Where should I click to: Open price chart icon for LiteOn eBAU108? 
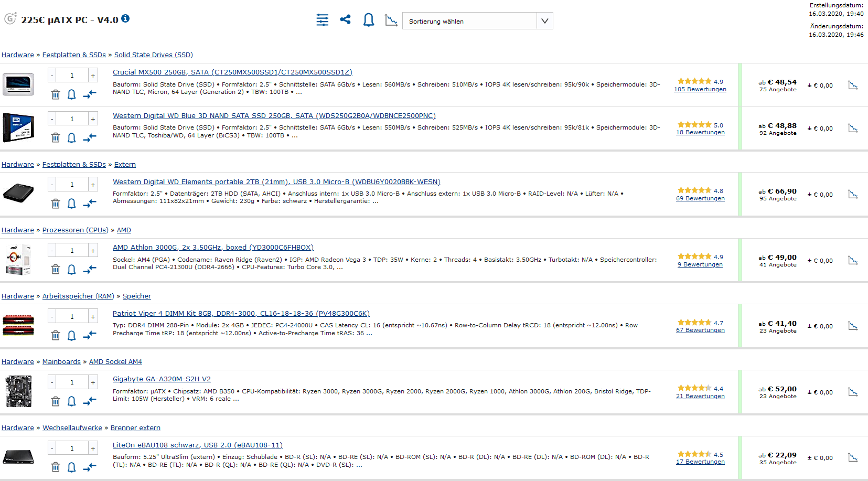853,457
